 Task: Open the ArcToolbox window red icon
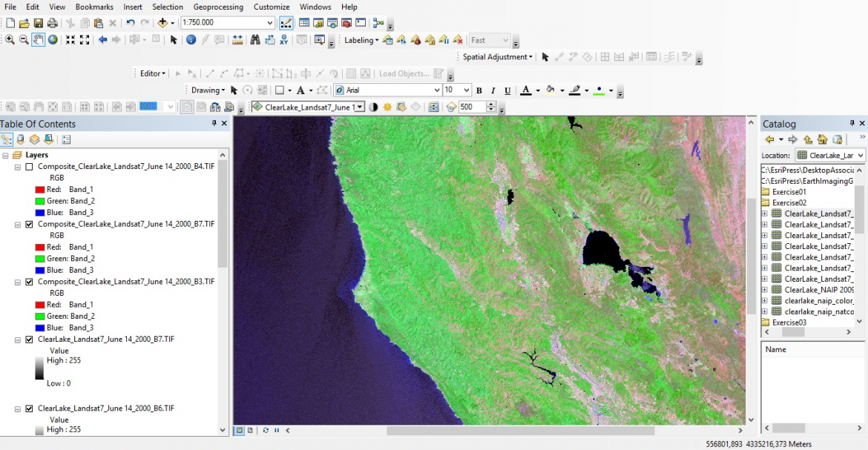tap(346, 23)
